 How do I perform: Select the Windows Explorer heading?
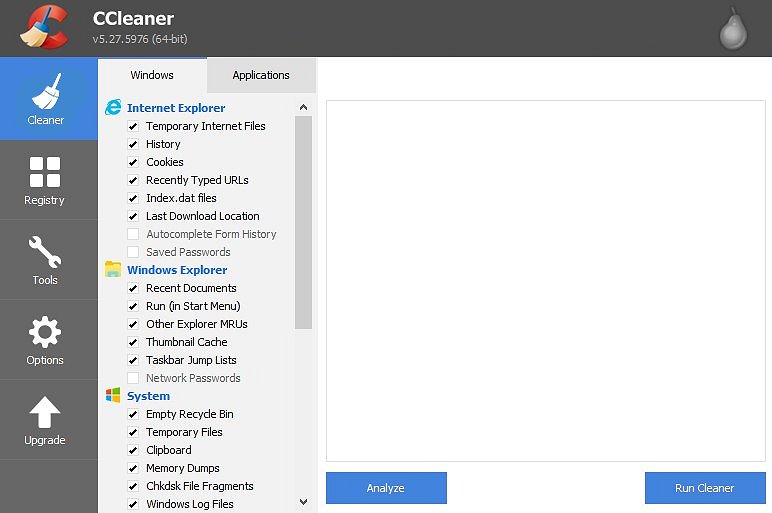pyautogui.click(x=177, y=270)
